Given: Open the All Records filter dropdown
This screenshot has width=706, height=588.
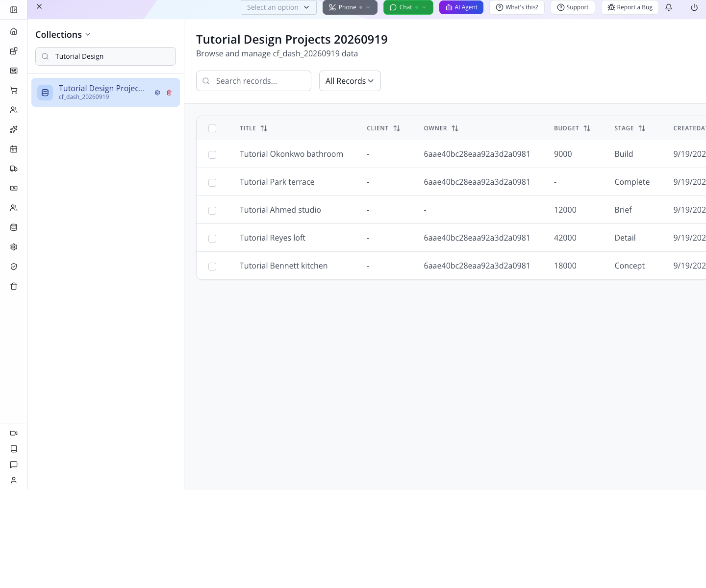Looking at the screenshot, I should click(x=350, y=81).
